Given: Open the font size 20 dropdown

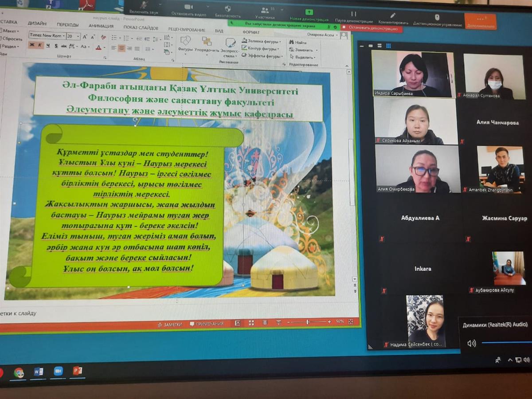Looking at the screenshot, I should point(78,36).
